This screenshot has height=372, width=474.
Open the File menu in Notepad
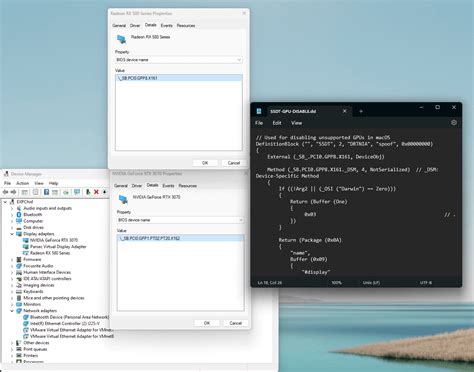click(x=259, y=123)
